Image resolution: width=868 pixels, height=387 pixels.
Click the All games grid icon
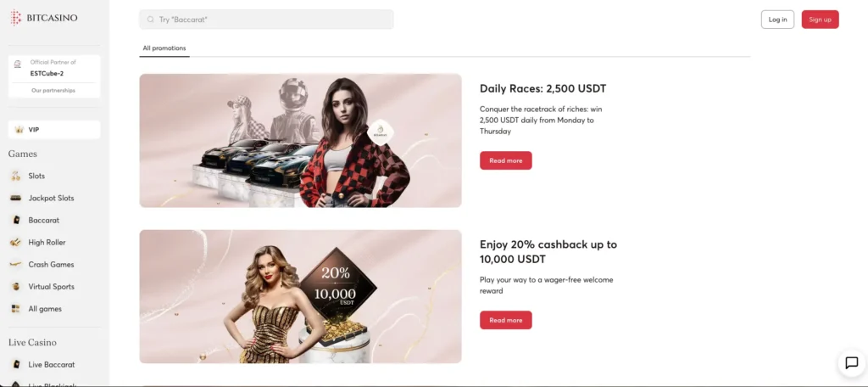pyautogui.click(x=16, y=309)
